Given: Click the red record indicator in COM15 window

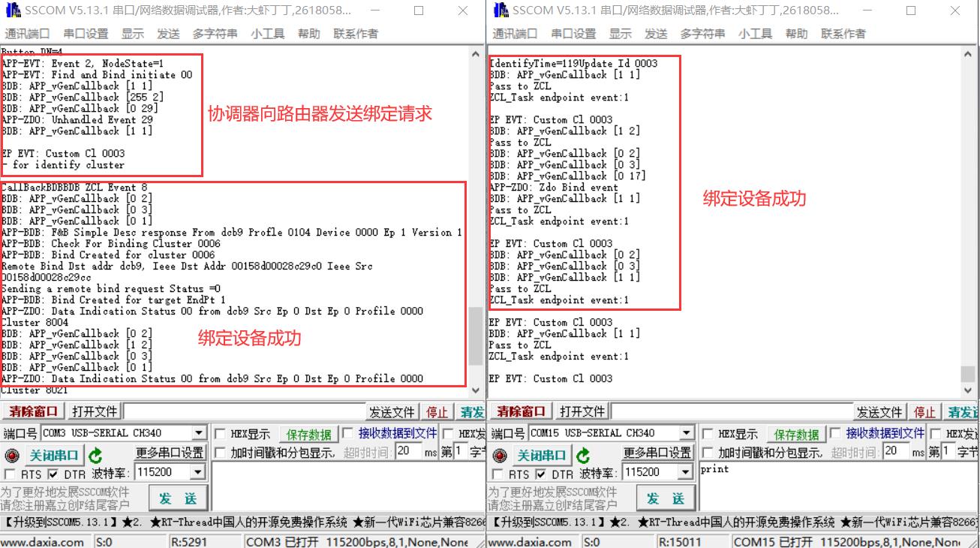Looking at the screenshot, I should (500, 456).
